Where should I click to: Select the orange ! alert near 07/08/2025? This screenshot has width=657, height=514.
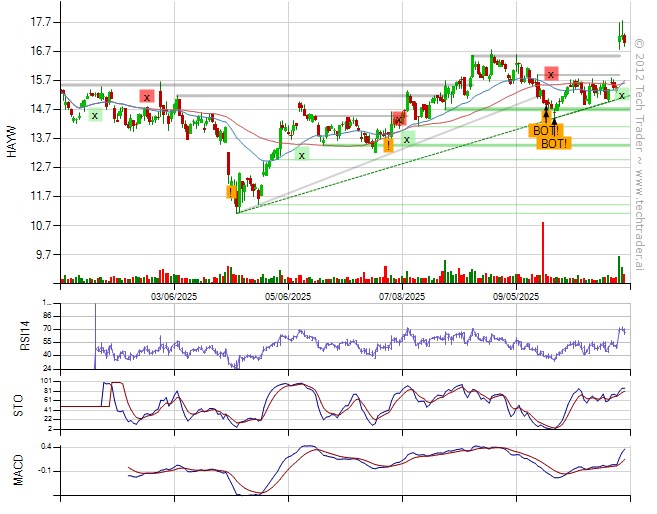point(388,144)
